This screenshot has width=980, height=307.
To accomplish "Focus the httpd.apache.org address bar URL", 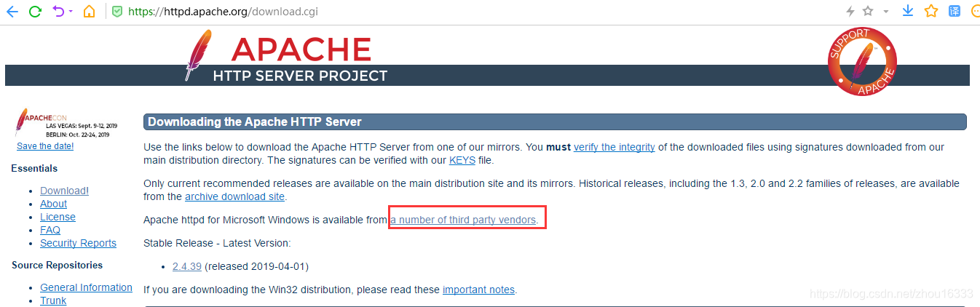I will (x=223, y=12).
